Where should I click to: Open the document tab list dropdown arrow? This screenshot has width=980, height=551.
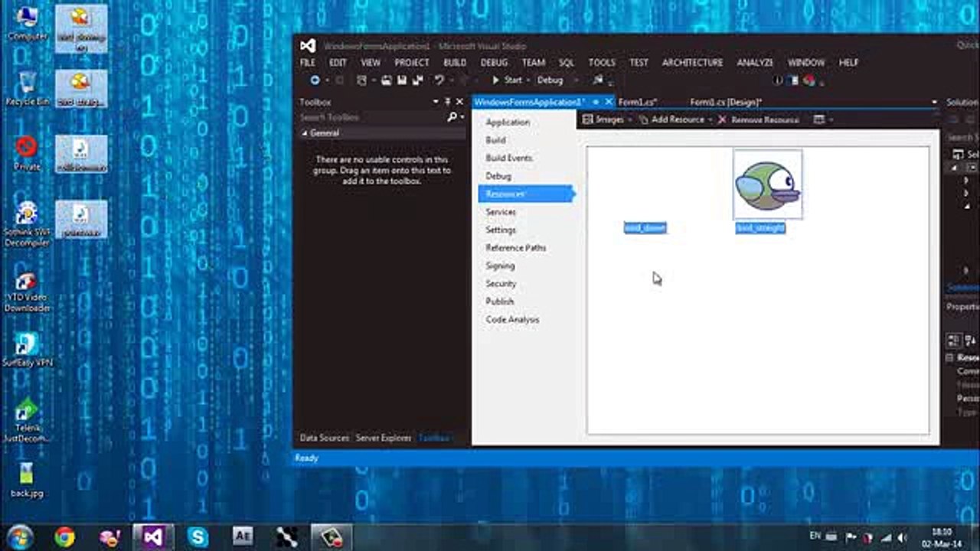pos(934,102)
